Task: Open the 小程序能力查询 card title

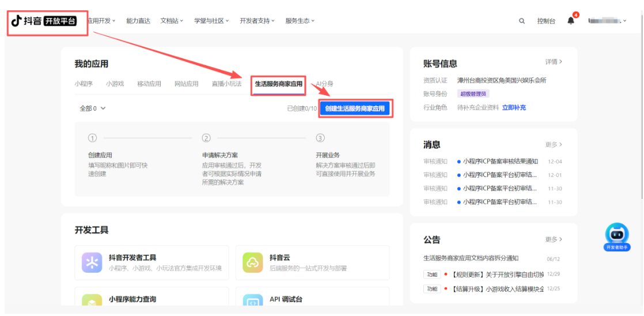Action: pyautogui.click(x=132, y=299)
